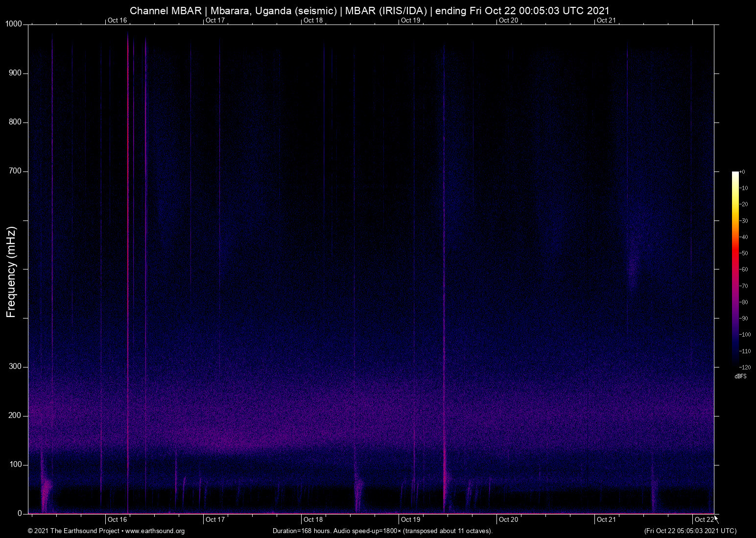The height and width of the screenshot is (538, 756).
Task: Click the dBFS color scale bar
Action: [x=735, y=269]
